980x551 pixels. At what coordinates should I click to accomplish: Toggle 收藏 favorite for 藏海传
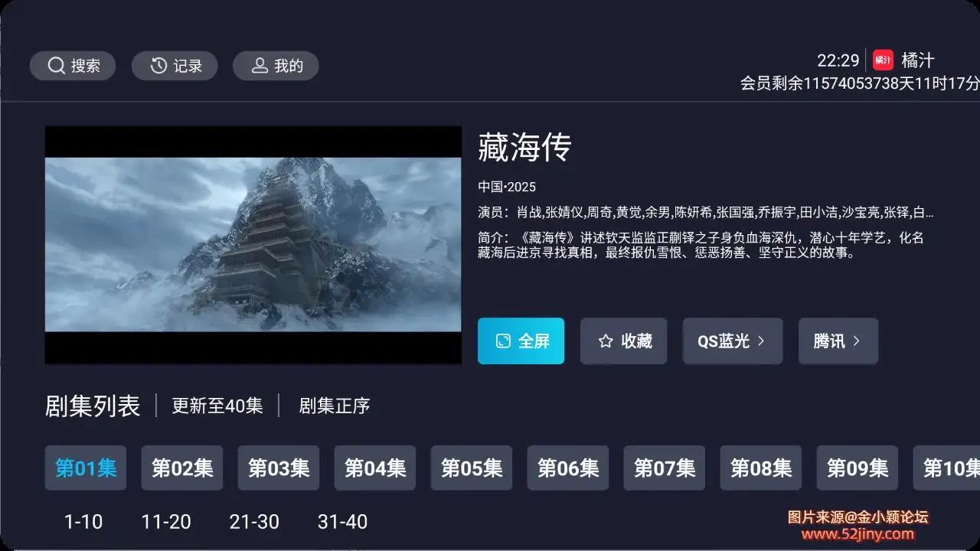tap(623, 341)
